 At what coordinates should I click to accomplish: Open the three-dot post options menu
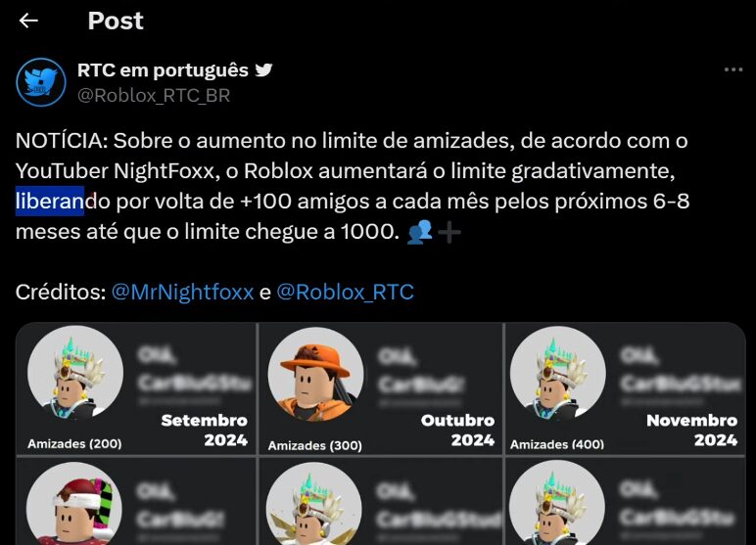[733, 69]
